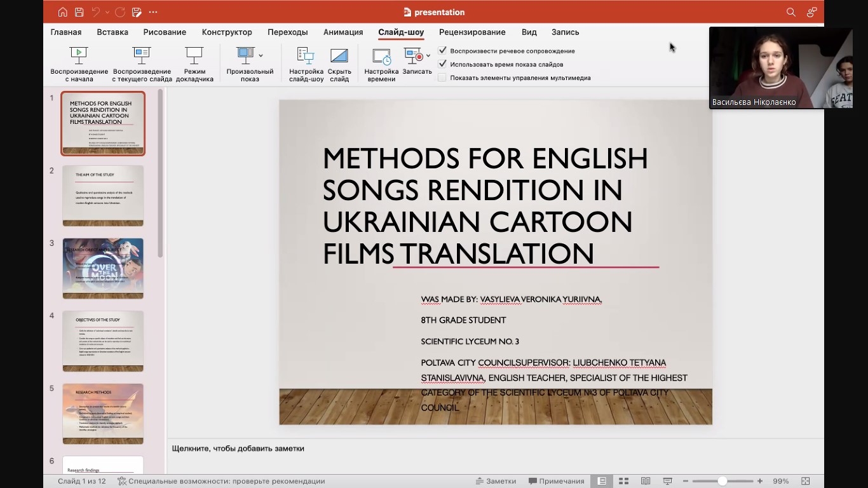The height and width of the screenshot is (488, 868).
Task: Click the slide title text
Action: [x=485, y=205]
